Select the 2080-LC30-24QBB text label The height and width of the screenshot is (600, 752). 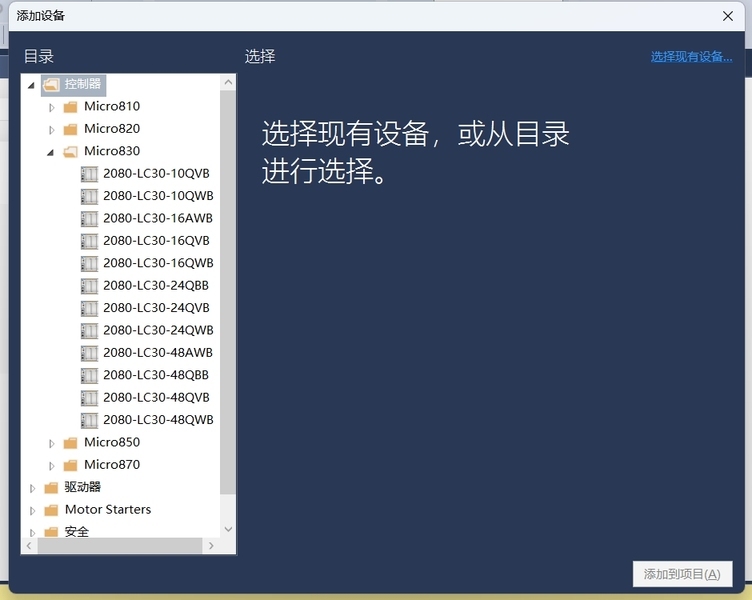(x=156, y=285)
